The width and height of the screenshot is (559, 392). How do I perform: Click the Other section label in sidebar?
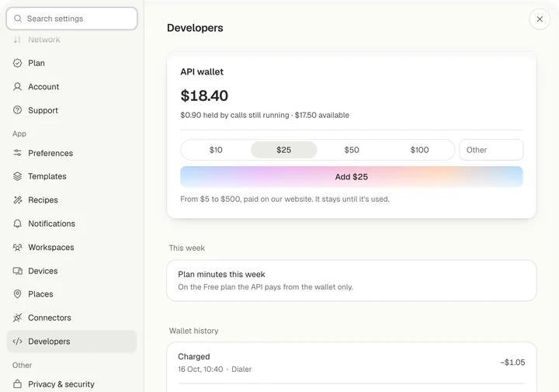[x=22, y=366]
